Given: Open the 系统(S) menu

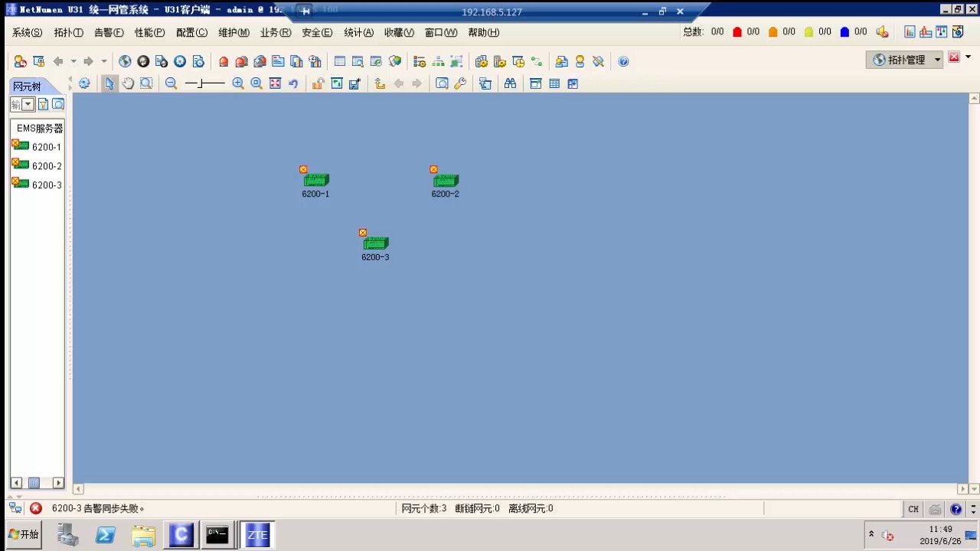Looking at the screenshot, I should pyautogui.click(x=27, y=32).
